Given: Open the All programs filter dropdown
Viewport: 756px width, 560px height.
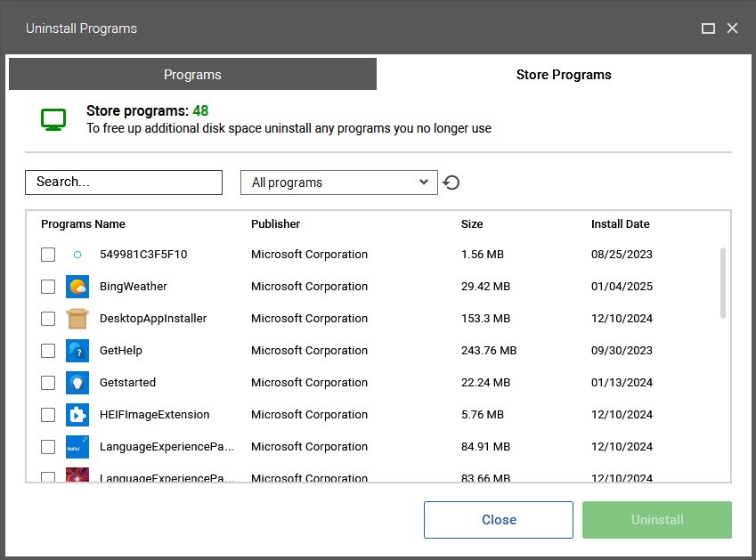Looking at the screenshot, I should coord(339,183).
